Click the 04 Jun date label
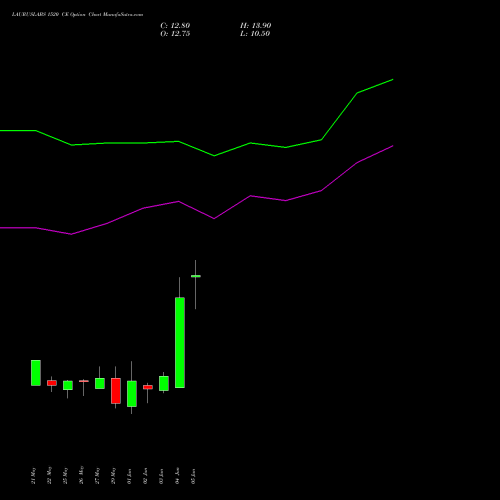The height and width of the screenshot is (500, 500). (x=177, y=476)
